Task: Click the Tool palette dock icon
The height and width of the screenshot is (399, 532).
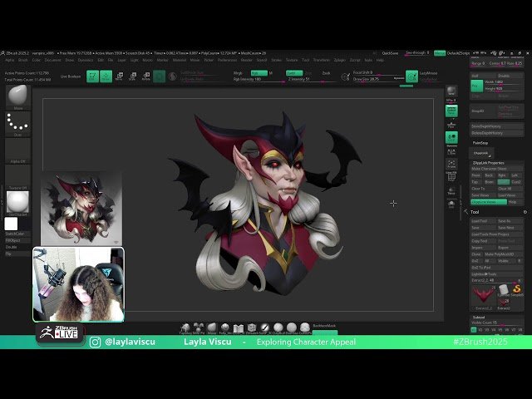Action: coord(525,212)
